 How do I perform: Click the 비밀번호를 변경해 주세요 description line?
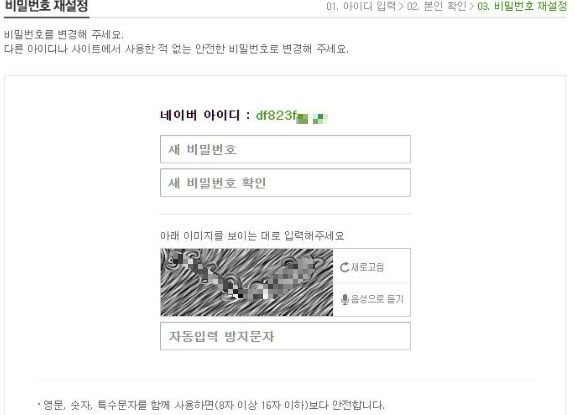point(64,34)
